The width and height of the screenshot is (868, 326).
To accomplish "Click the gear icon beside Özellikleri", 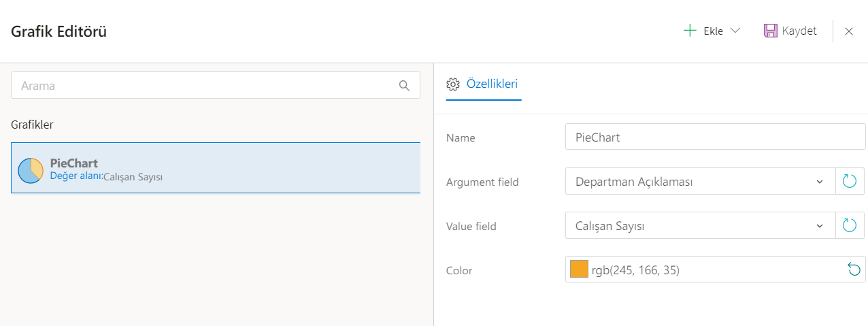I will tap(453, 84).
